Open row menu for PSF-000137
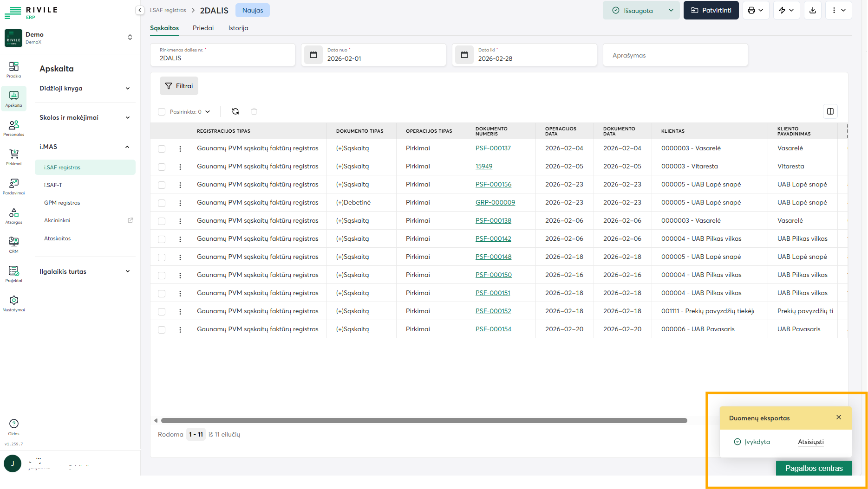 (180, 149)
